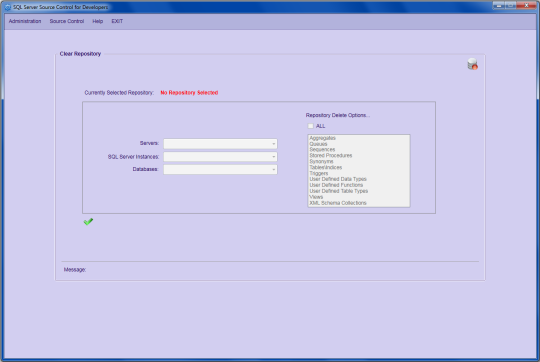Minimize the application window
The height and width of the screenshot is (362, 540).
point(498,5)
